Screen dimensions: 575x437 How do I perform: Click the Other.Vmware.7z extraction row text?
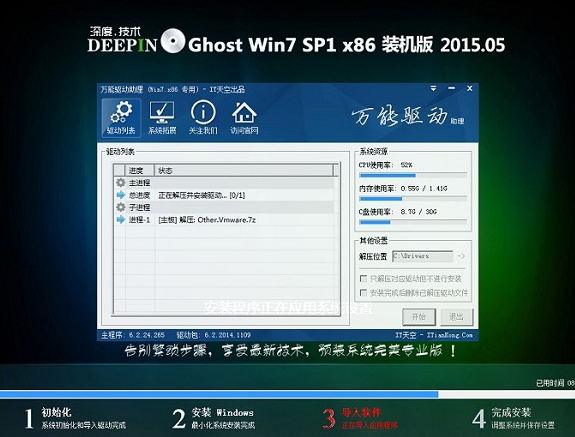click(207, 220)
